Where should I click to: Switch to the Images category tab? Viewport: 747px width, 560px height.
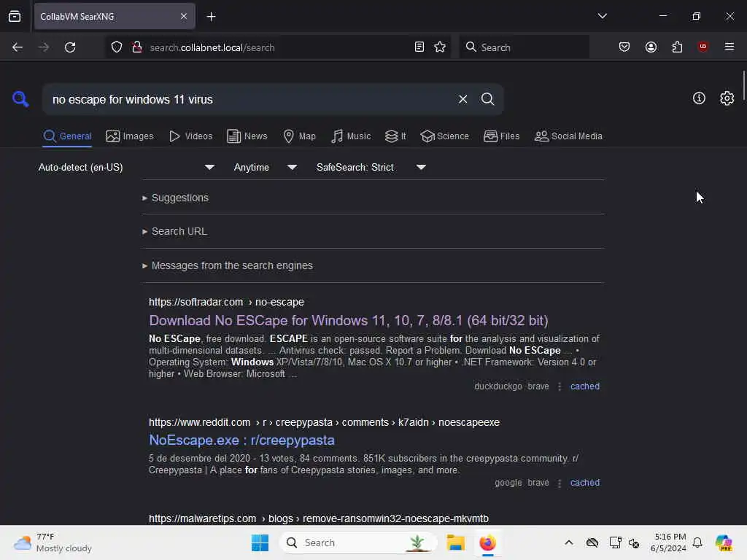click(x=130, y=136)
